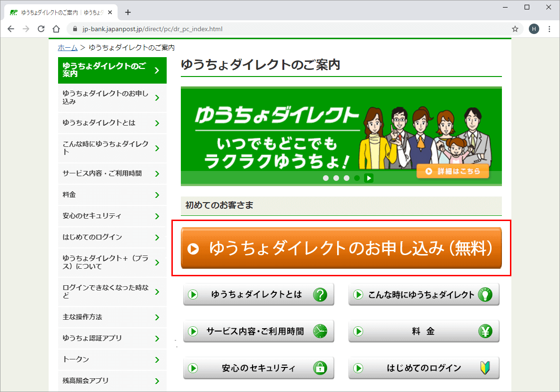The image size is (560, 392).
Task: Open a new tab with the plus icon
Action: pyautogui.click(x=128, y=12)
